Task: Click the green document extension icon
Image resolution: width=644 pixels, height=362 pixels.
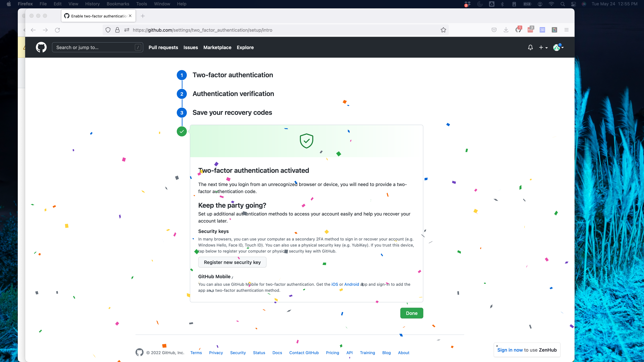Action: coord(554,30)
